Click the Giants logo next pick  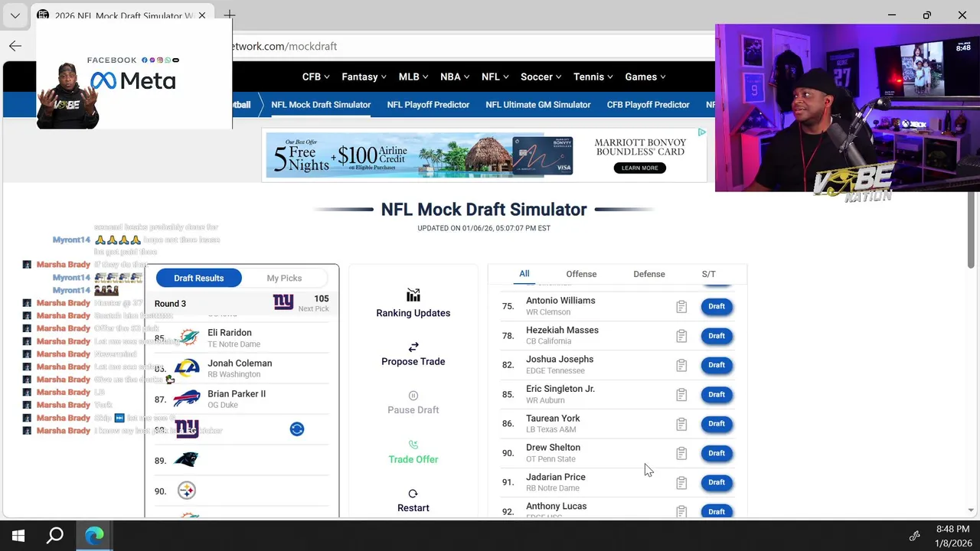point(283,302)
